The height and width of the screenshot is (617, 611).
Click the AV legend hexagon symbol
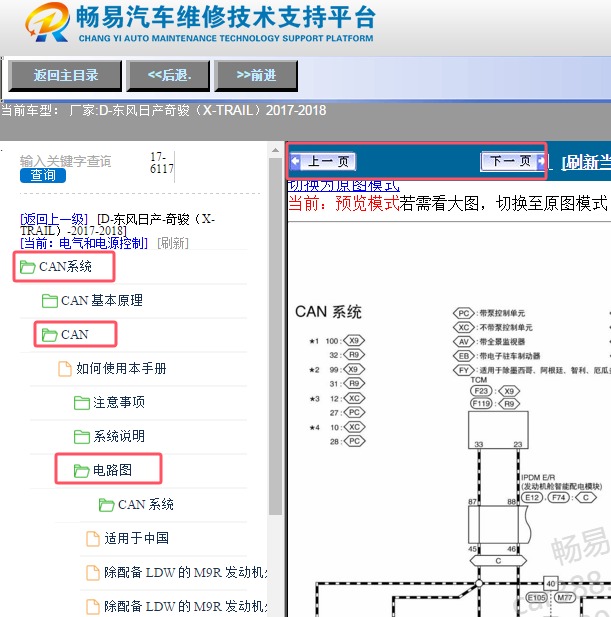coord(464,342)
